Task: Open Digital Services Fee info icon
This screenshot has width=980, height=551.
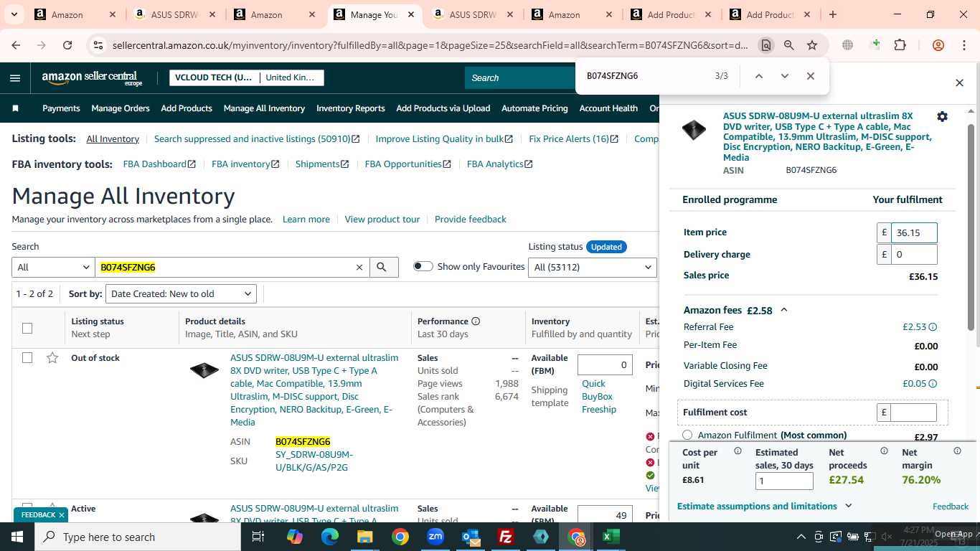Action: (933, 384)
